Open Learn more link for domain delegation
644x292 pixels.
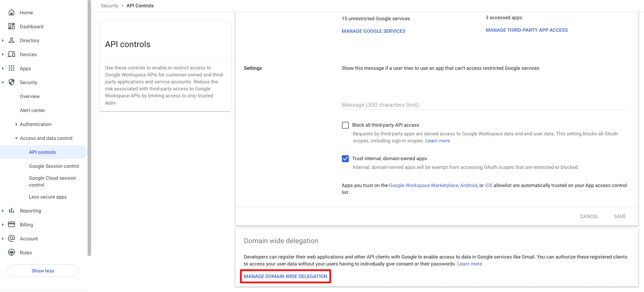tap(470, 264)
